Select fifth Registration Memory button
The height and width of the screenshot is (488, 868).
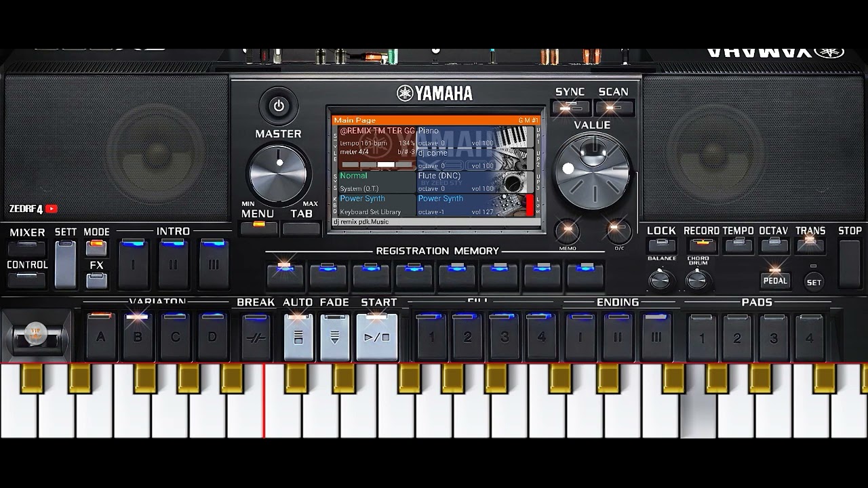(x=456, y=276)
